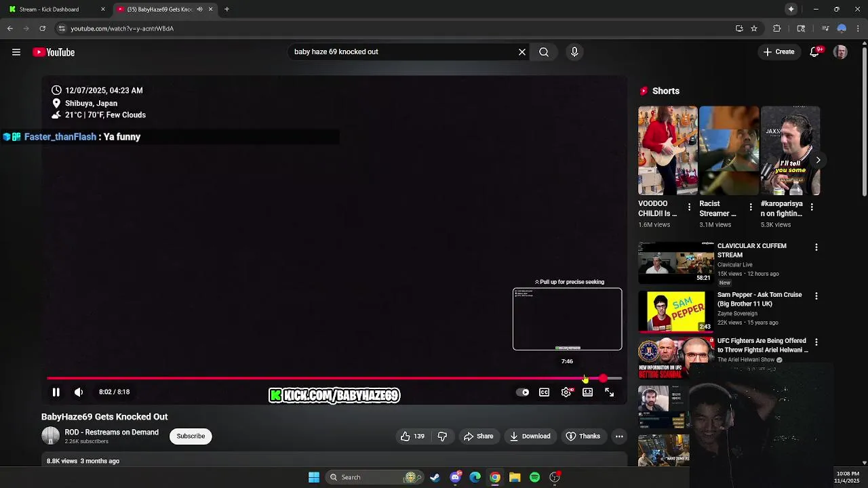Open the Chrome three-dot menu
The width and height of the screenshot is (868, 488).
(x=859, y=28)
